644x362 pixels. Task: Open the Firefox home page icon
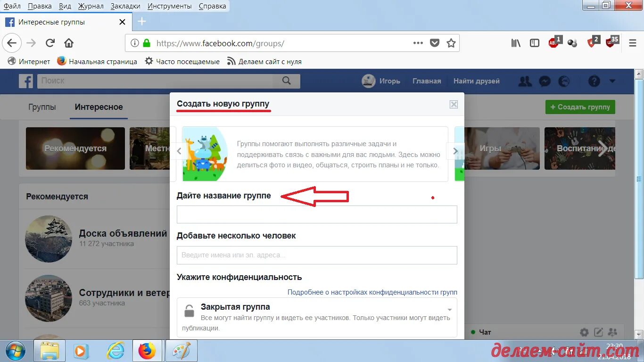69,43
